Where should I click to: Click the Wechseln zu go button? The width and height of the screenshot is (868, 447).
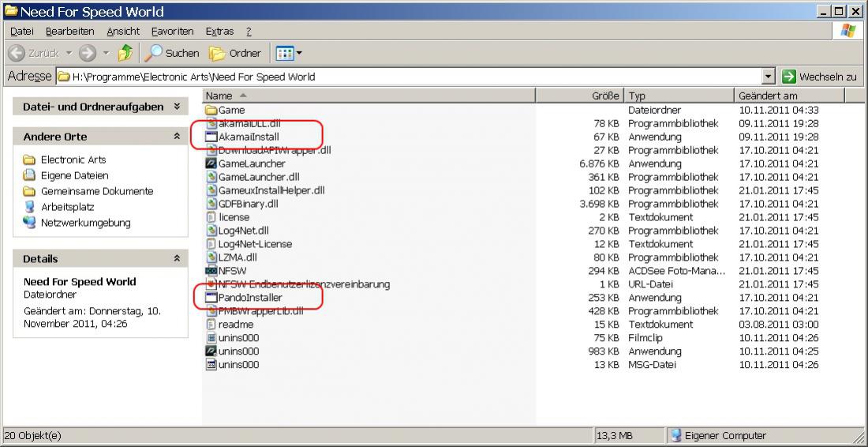pos(820,77)
